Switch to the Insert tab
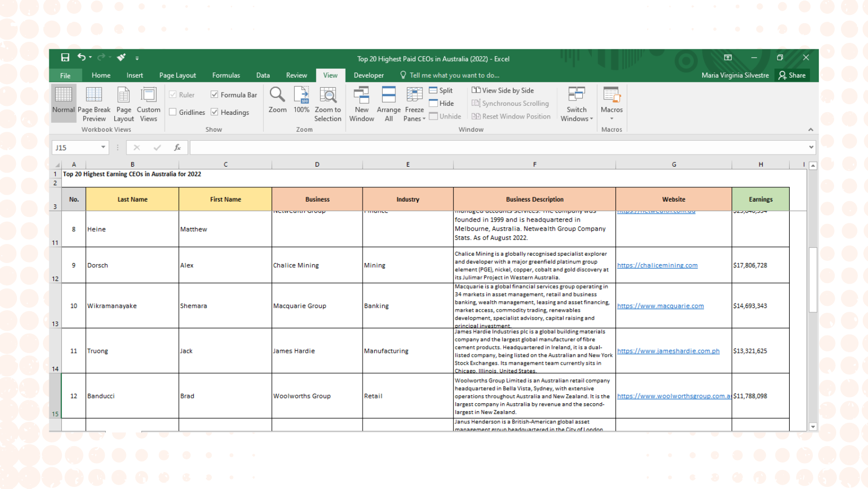868x489 pixels. click(134, 75)
